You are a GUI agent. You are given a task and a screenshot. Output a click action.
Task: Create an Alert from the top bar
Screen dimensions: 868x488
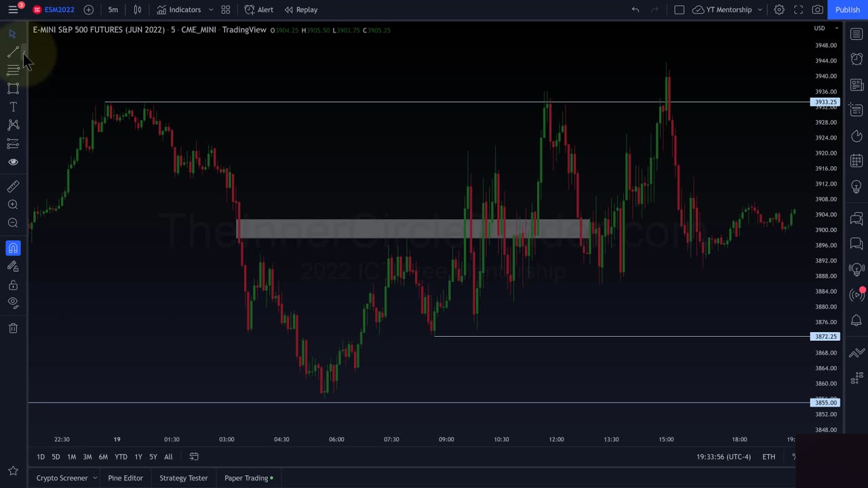point(259,9)
